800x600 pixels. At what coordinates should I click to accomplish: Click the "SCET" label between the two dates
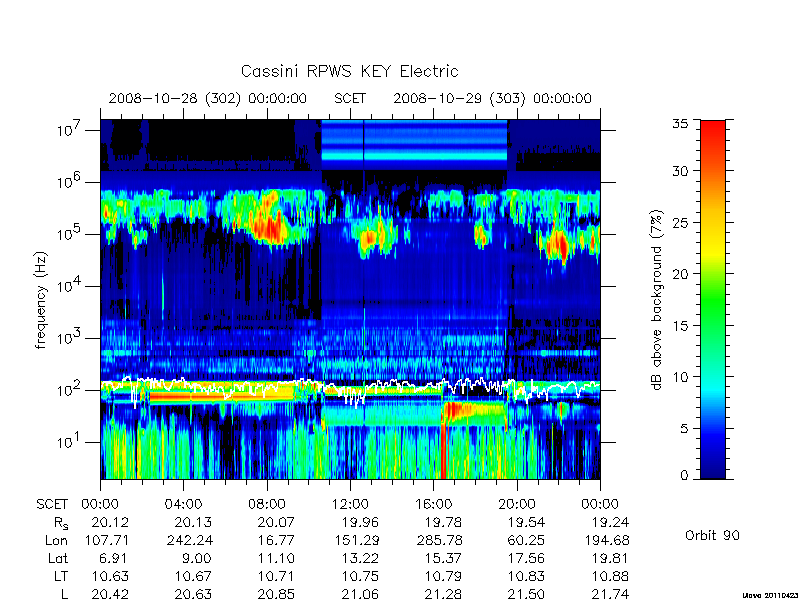point(350,98)
